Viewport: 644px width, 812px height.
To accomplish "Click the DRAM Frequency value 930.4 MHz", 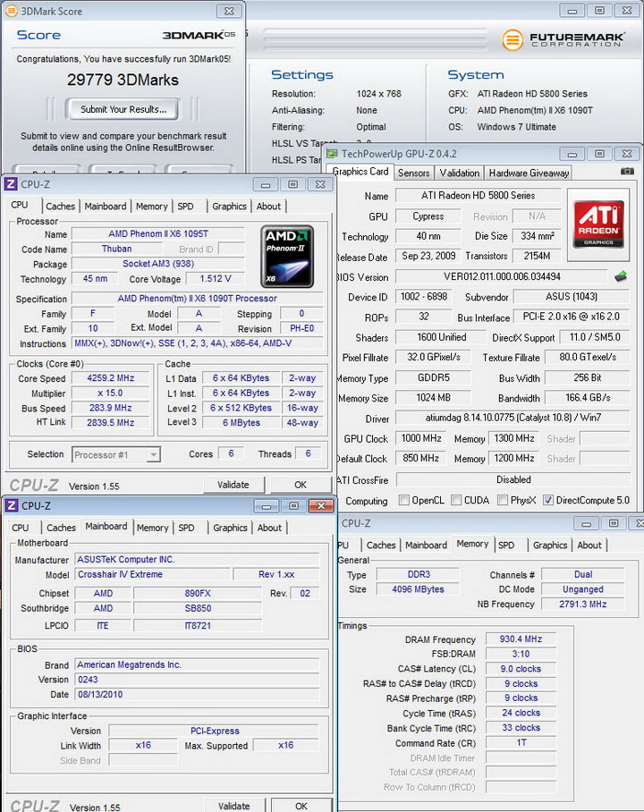I will [521, 639].
